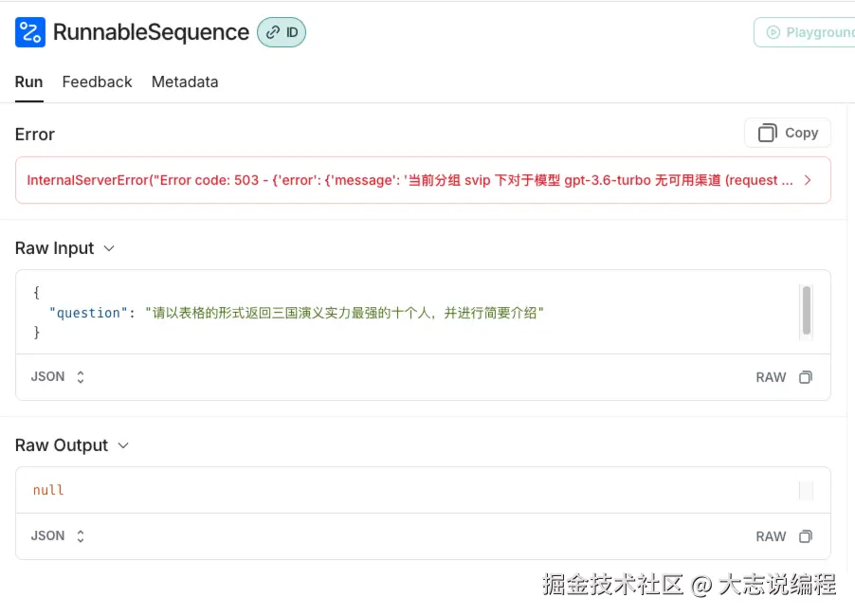Click the Raw Input scrollbar
Screen dimensions: 855x616
807,309
